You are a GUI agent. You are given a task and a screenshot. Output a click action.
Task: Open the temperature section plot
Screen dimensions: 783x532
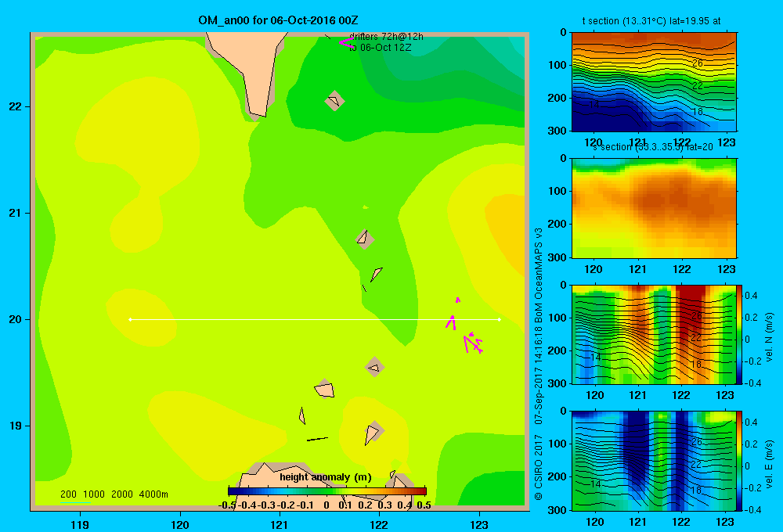pos(654,82)
